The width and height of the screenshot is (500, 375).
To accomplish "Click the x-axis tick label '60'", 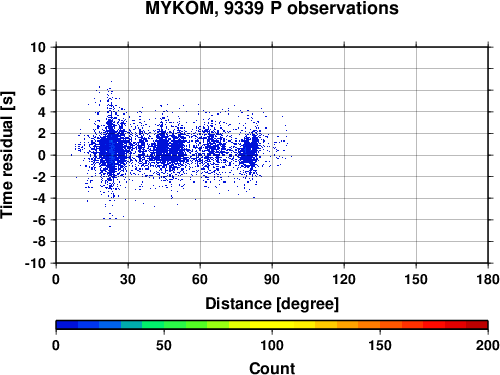I will coord(200,279).
